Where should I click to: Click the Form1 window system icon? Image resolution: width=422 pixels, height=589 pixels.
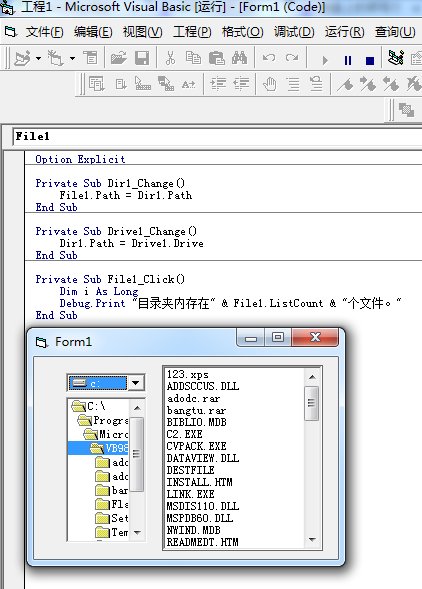point(41,342)
